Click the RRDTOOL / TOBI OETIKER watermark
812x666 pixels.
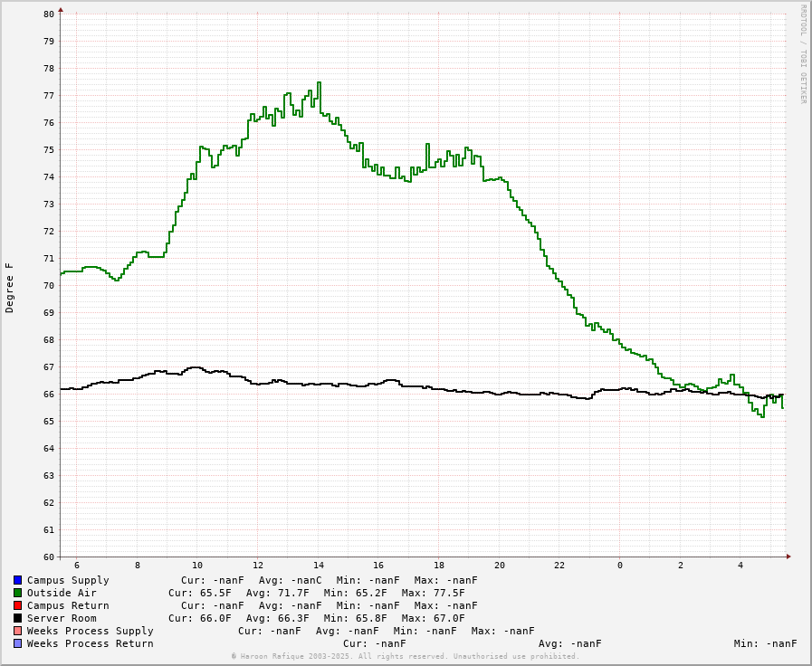pos(803,53)
